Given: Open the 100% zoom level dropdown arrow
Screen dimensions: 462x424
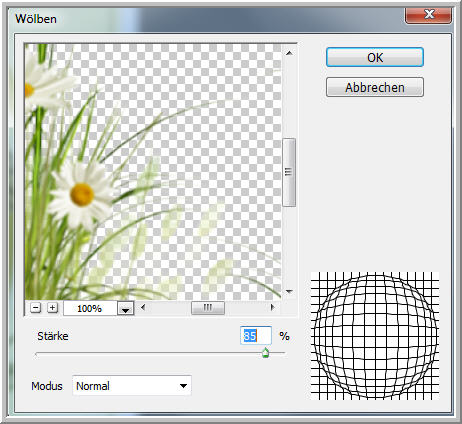Looking at the screenshot, I should [125, 309].
